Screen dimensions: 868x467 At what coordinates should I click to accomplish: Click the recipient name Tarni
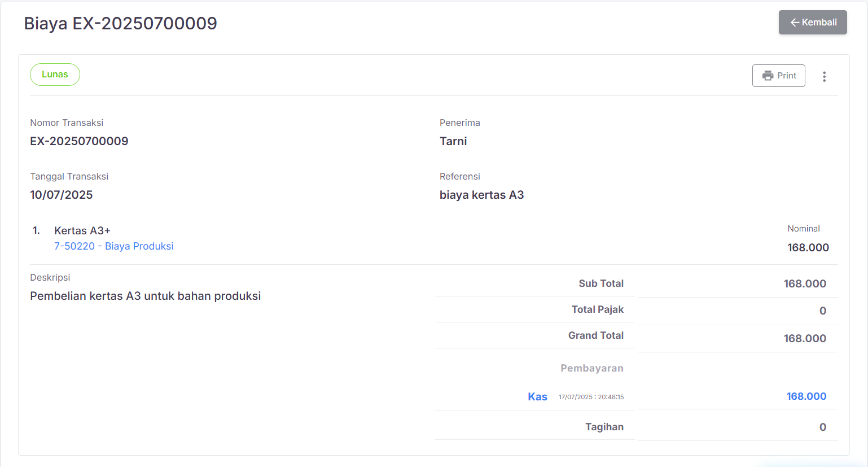[x=453, y=141]
